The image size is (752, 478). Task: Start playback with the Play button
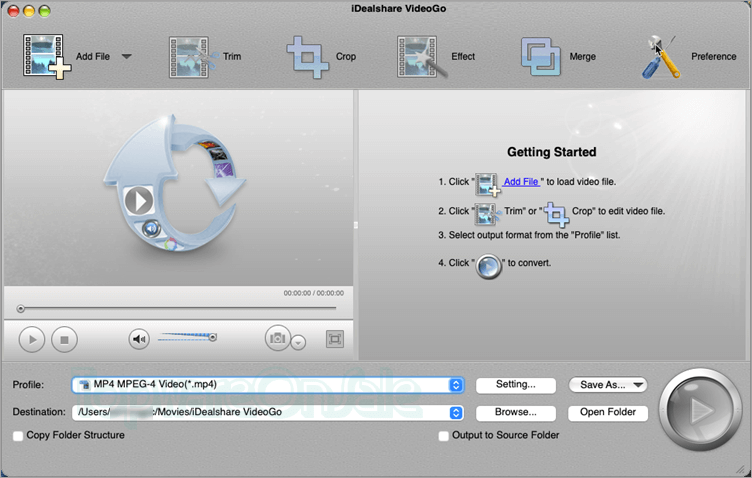(32, 339)
